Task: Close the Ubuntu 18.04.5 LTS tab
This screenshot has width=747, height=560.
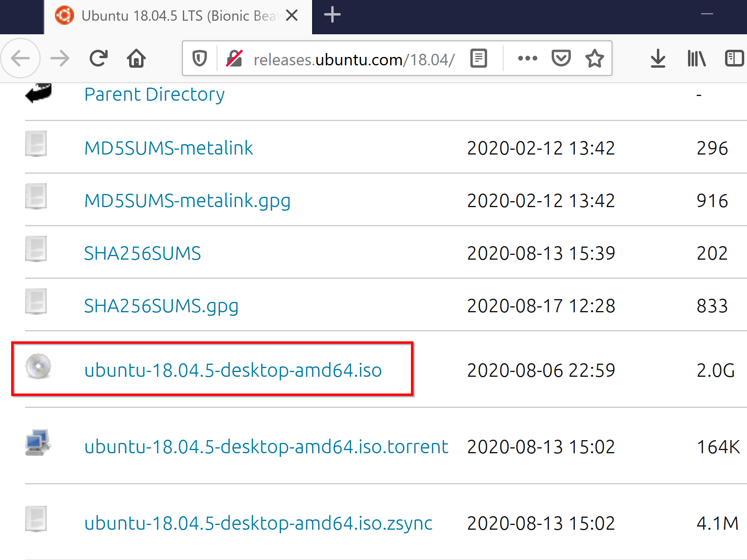Action: coord(292,16)
